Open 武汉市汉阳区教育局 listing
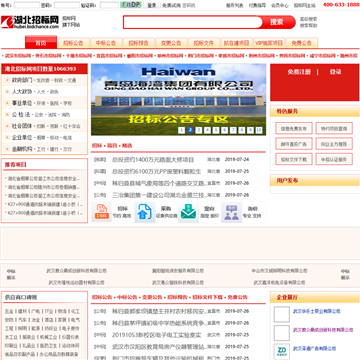The width and height of the screenshot is (360, 360). click(x=159, y=347)
